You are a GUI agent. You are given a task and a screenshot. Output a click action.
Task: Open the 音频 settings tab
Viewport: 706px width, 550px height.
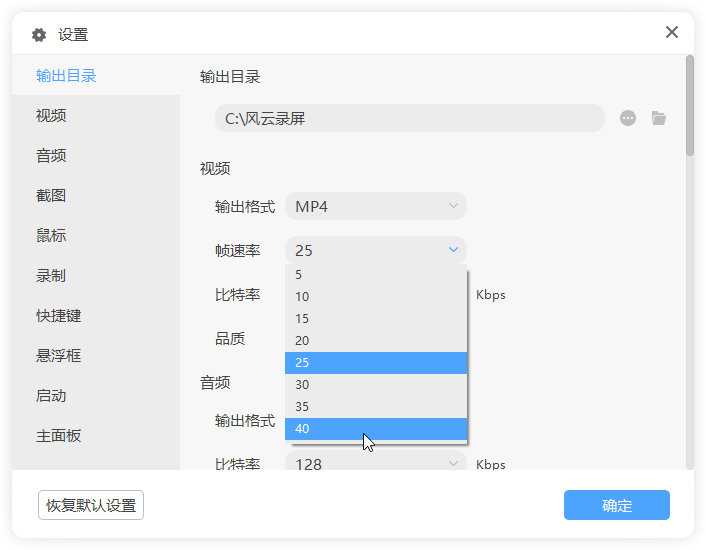(51, 156)
